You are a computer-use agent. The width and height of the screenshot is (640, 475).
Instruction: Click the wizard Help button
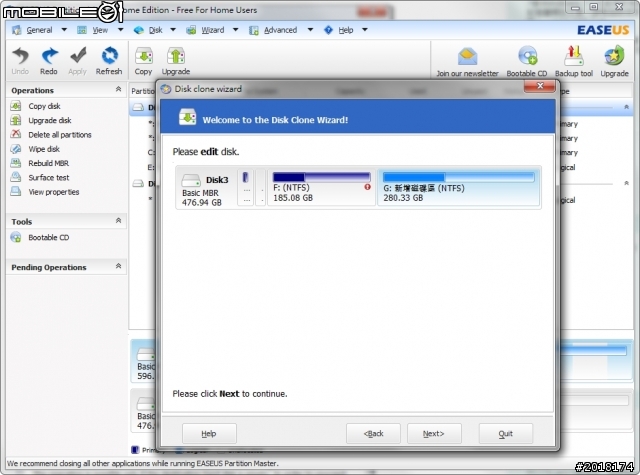tap(209, 433)
